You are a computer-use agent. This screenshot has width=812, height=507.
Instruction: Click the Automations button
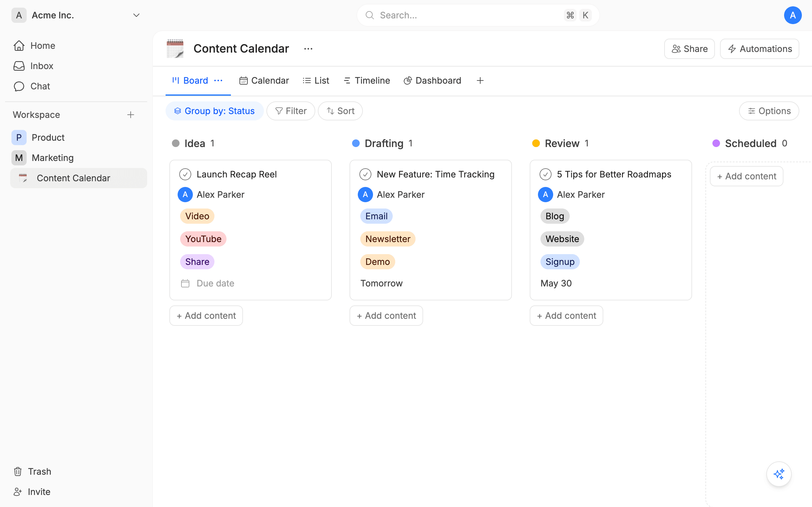759,49
